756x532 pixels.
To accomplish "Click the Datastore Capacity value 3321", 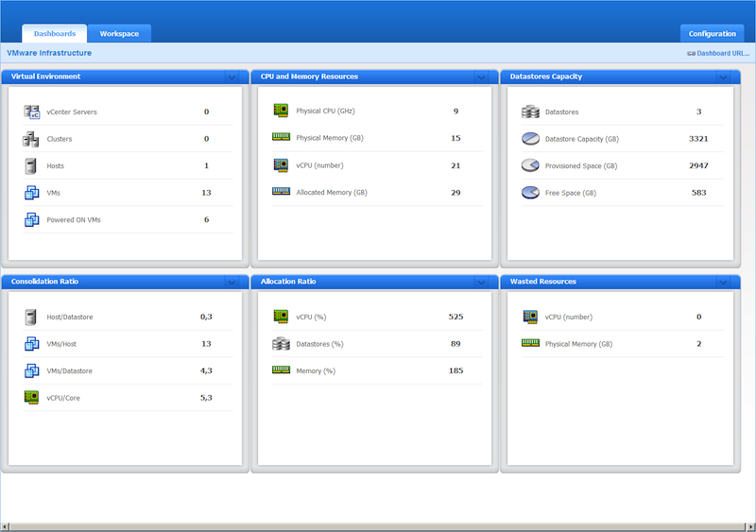I will (698, 138).
